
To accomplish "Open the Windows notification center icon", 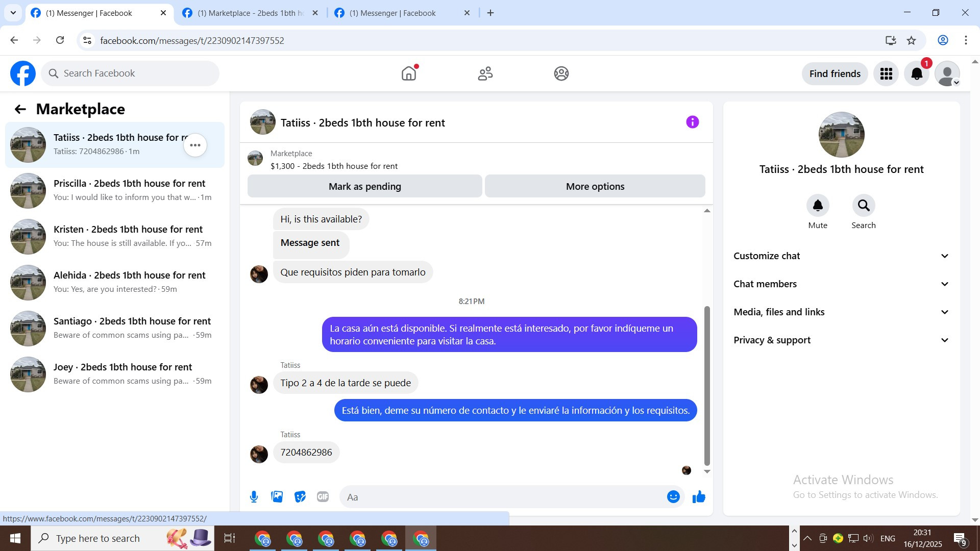I will pyautogui.click(x=960, y=538).
